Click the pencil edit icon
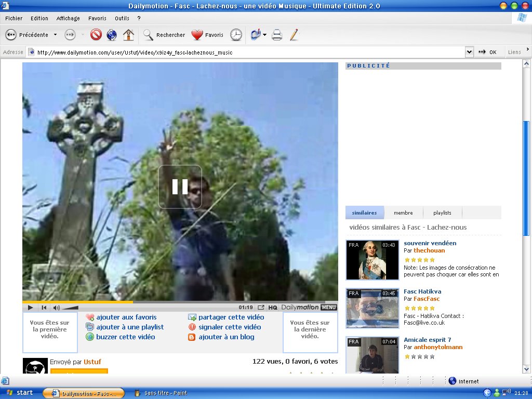This screenshot has width=532, height=399. coord(294,35)
